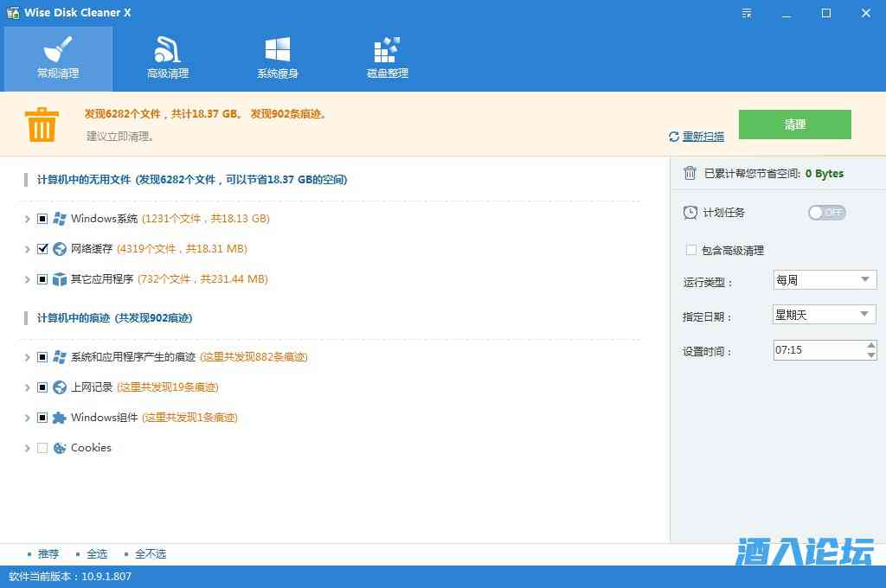886x588 pixels.
Task: Open the 运行类型 dropdown showing 每周
Action: click(x=824, y=280)
